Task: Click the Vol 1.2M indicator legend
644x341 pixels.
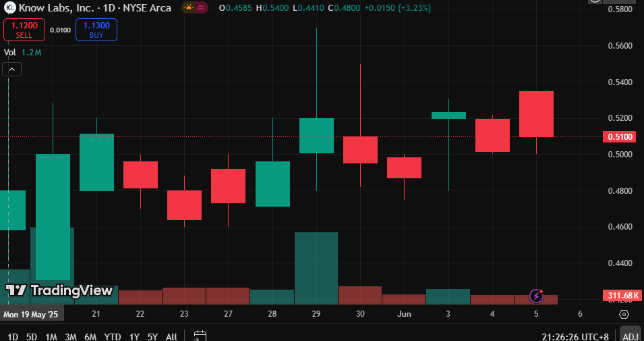Action: 22,52
